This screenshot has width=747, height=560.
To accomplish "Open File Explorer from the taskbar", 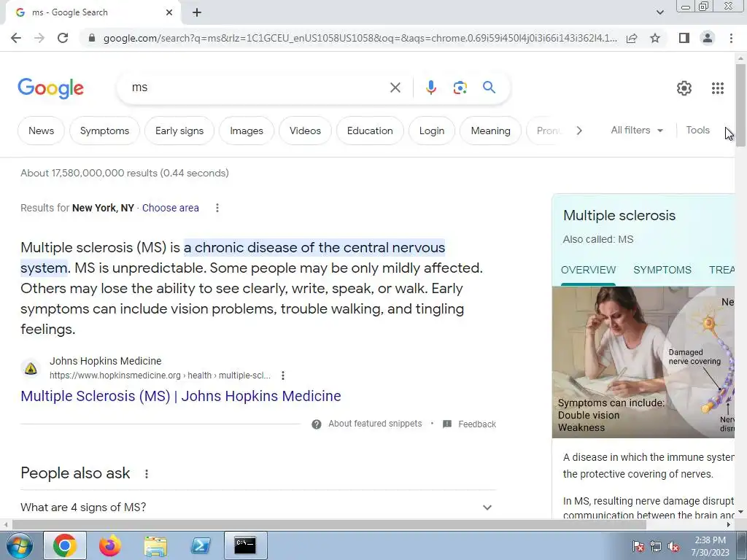I will pos(155,545).
